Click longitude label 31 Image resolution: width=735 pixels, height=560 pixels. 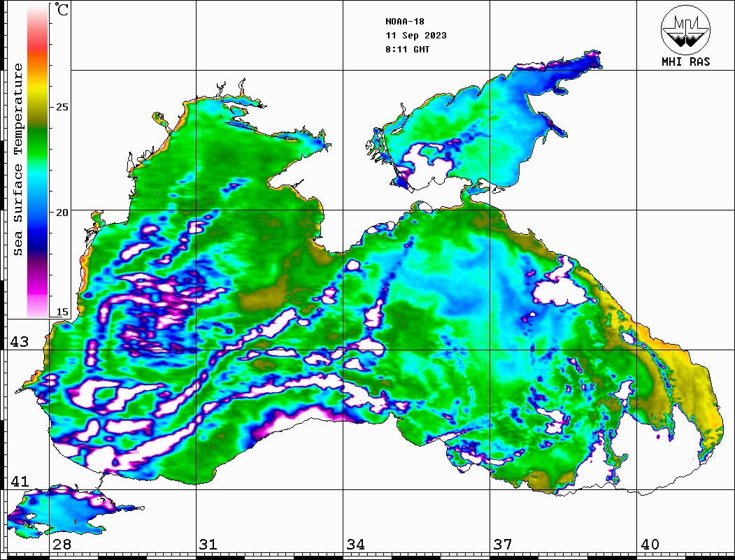208,544
